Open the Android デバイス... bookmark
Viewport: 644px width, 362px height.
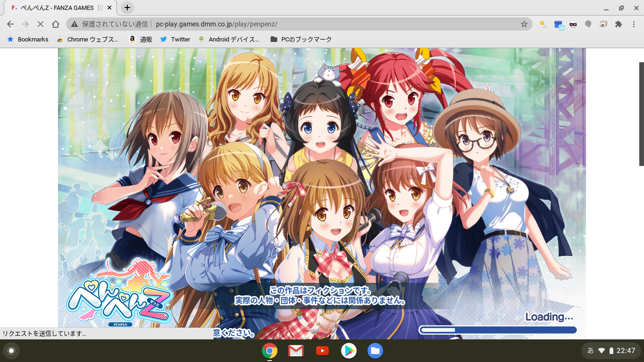point(229,39)
